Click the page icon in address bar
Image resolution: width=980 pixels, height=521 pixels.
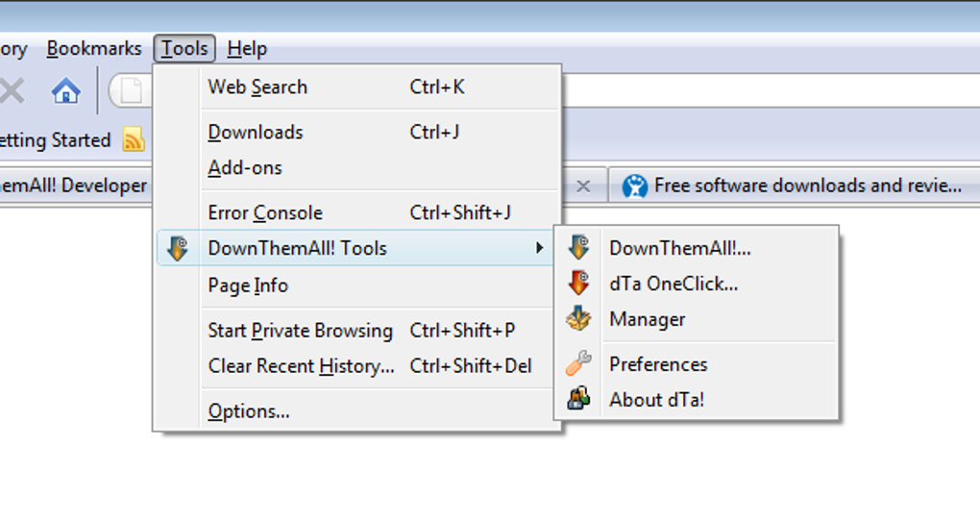pos(131,91)
